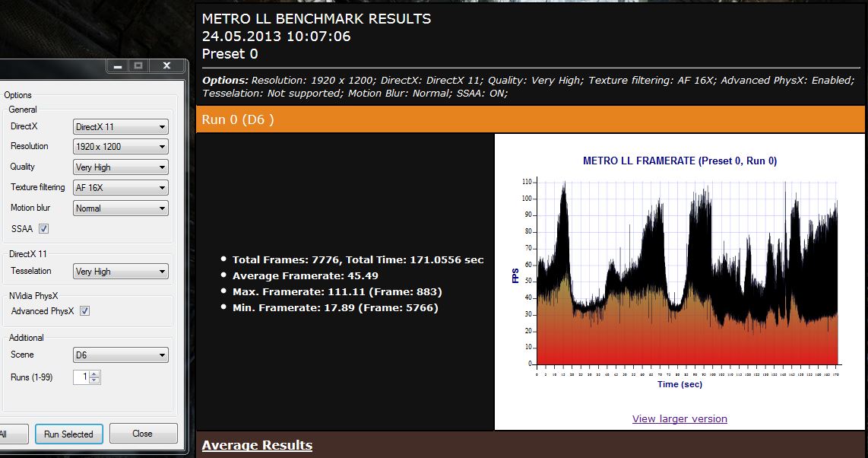The image size is (868, 458).
Task: Open the Resolution dropdown showing 1920 x 1200
Action: 121,147
